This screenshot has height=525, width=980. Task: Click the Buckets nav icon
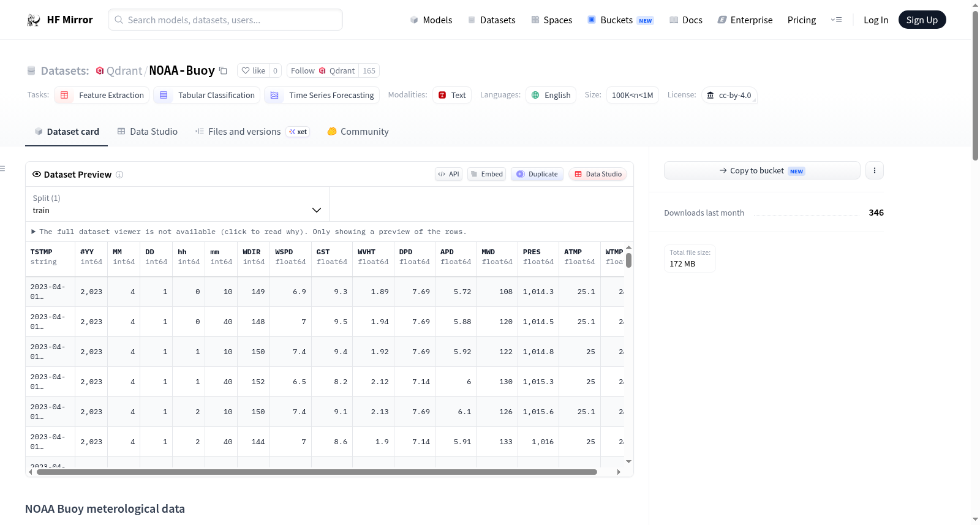[592, 20]
